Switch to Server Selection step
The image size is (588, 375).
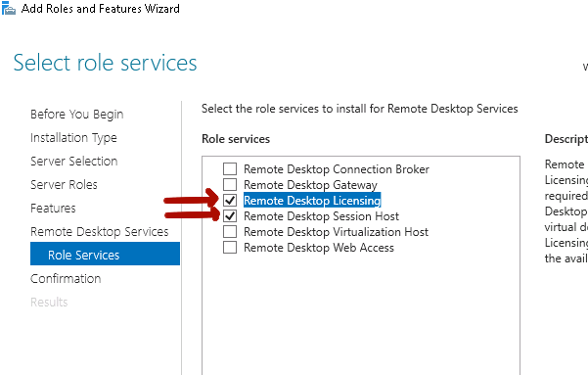[x=74, y=161]
